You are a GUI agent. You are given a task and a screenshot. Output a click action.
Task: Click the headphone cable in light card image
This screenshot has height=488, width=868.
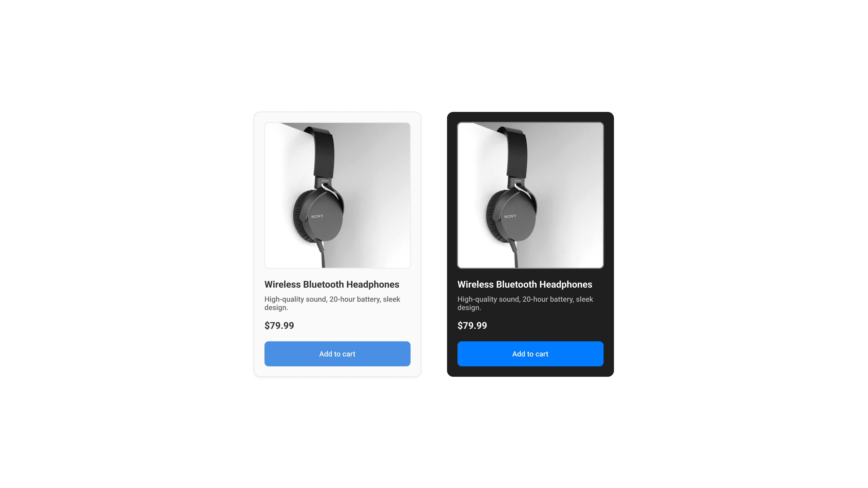coord(322,254)
